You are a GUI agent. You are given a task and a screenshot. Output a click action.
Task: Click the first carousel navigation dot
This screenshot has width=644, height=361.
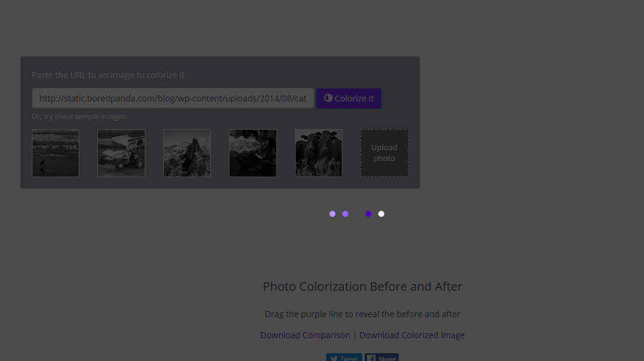click(332, 213)
